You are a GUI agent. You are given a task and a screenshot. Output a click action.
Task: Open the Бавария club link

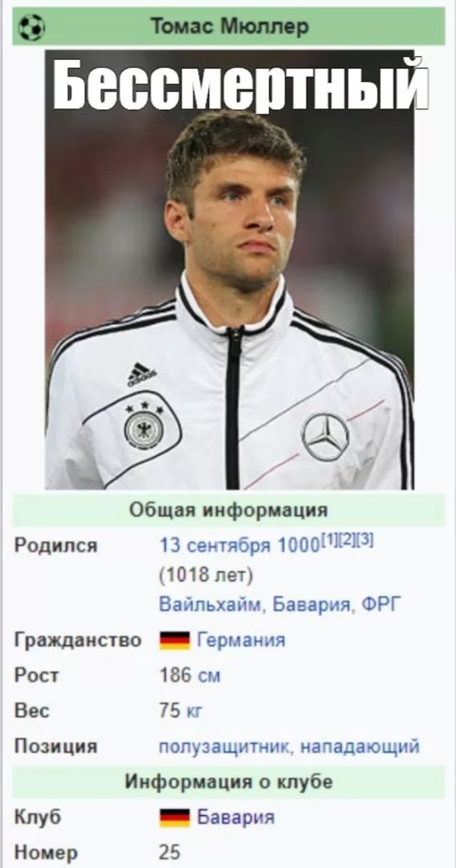coord(235,817)
